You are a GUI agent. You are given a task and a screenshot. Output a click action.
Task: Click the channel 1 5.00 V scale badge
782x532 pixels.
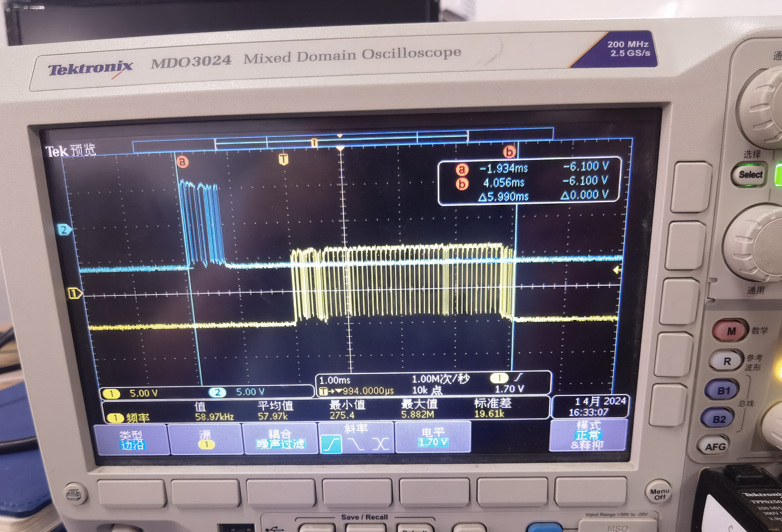click(x=130, y=393)
